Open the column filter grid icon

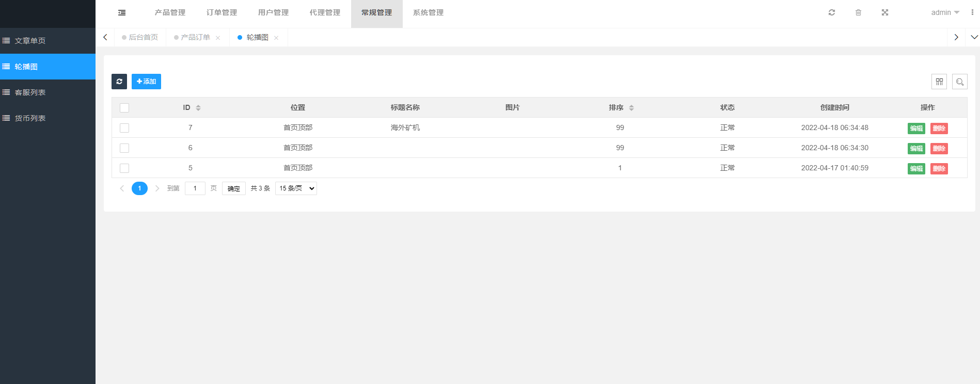point(939,82)
